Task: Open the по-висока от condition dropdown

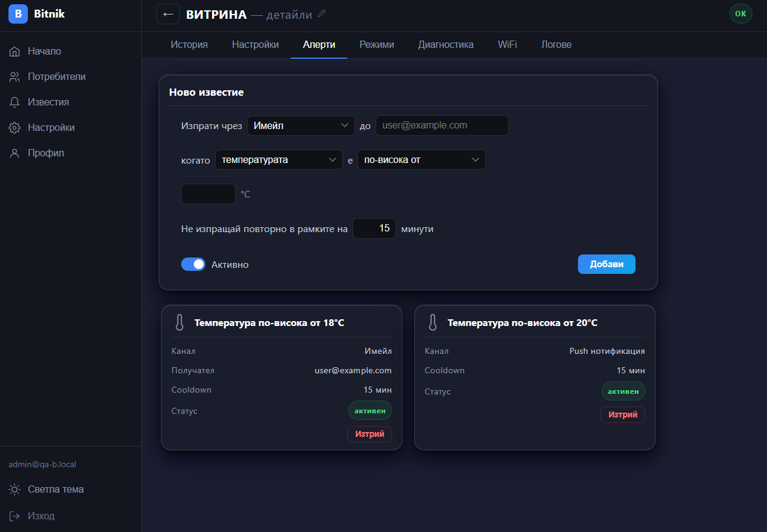Action: pos(422,160)
